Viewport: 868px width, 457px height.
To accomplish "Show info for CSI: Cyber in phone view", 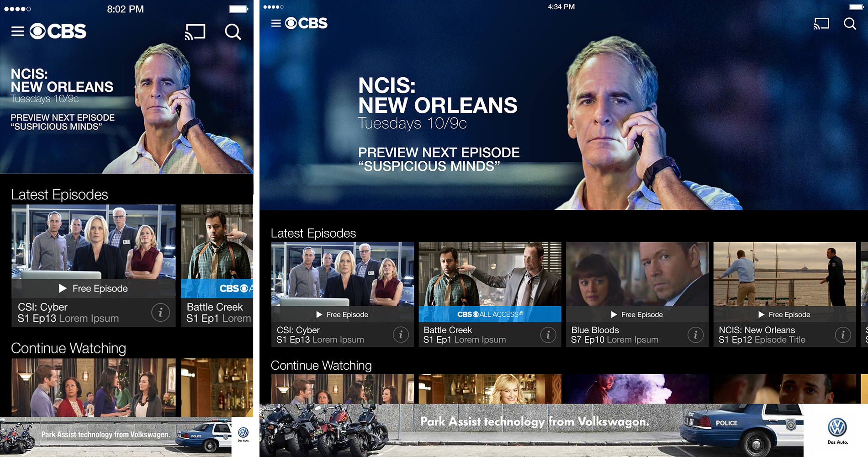I will [160, 313].
